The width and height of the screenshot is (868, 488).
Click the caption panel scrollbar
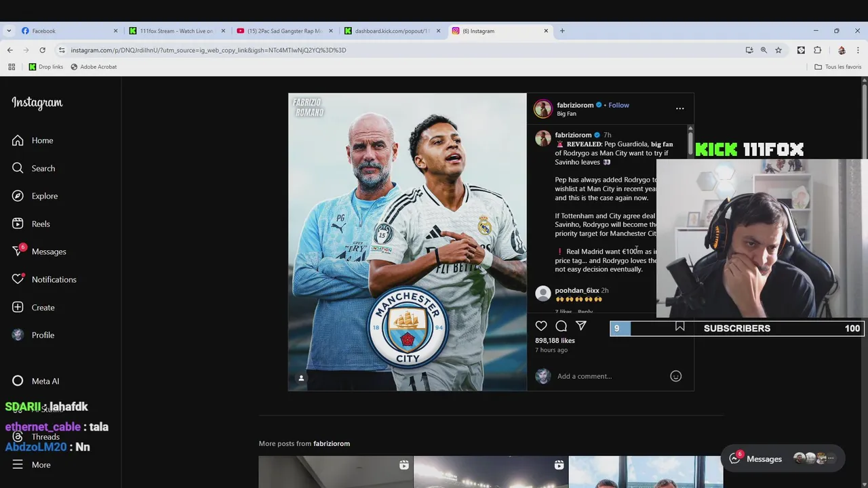[x=690, y=142]
